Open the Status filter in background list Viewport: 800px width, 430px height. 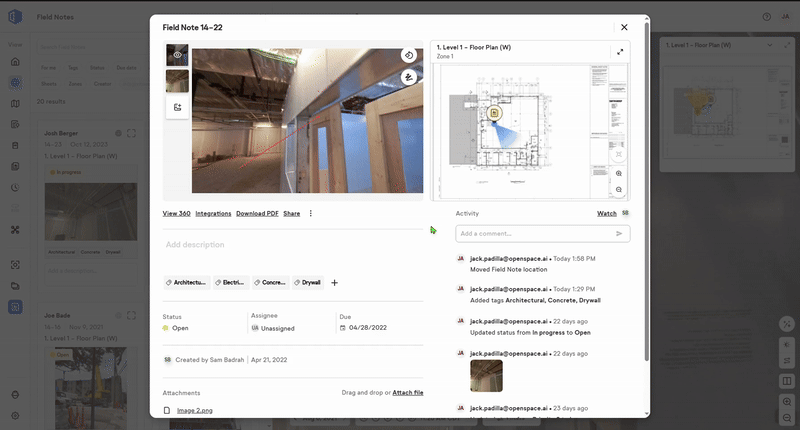[x=97, y=68]
